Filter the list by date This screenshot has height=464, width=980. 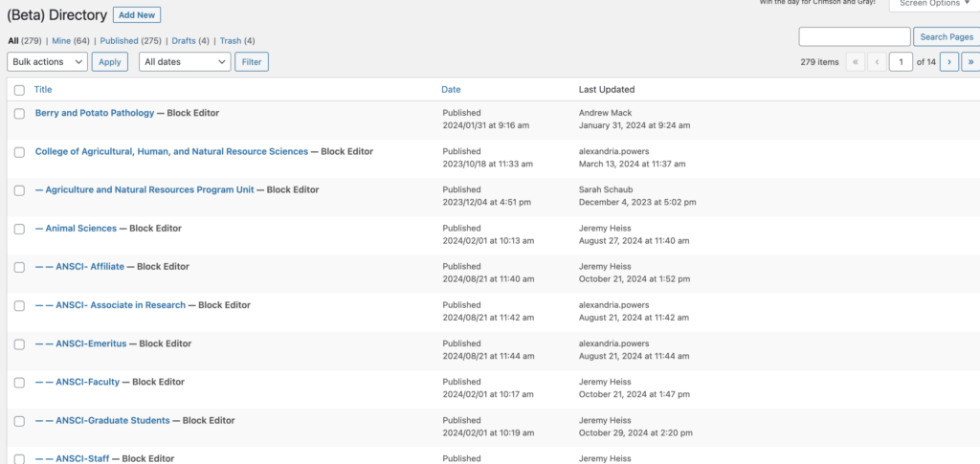(252, 62)
